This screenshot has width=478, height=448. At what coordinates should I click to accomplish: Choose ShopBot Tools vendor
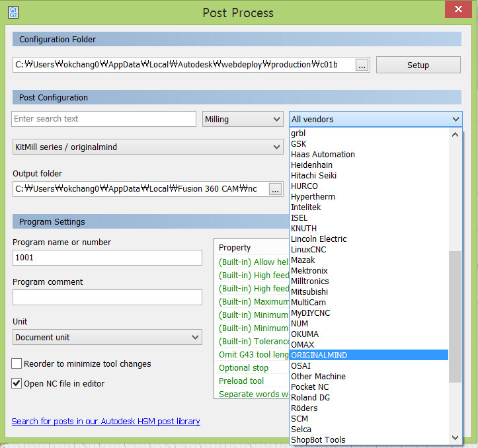click(369, 440)
